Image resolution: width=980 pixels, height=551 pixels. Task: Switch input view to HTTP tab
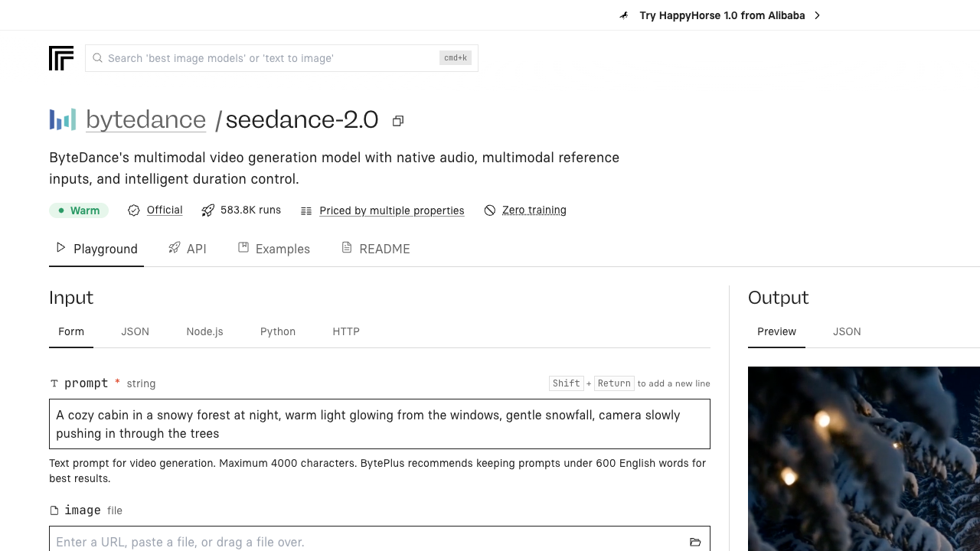(x=346, y=331)
